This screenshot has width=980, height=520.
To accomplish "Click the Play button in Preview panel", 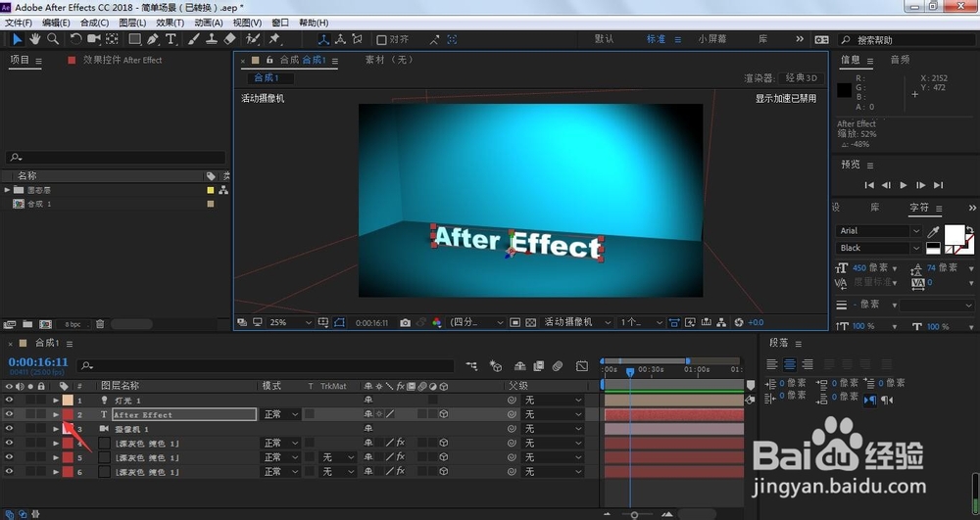I will (x=904, y=185).
